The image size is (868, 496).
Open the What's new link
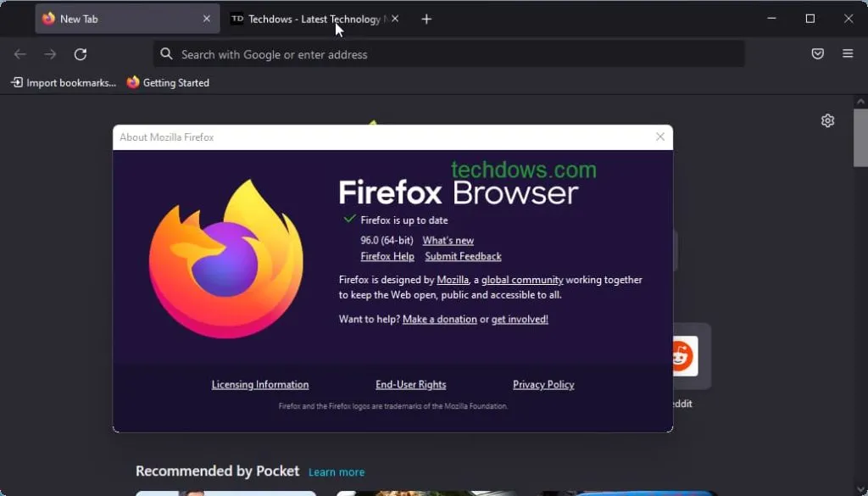pyautogui.click(x=448, y=240)
